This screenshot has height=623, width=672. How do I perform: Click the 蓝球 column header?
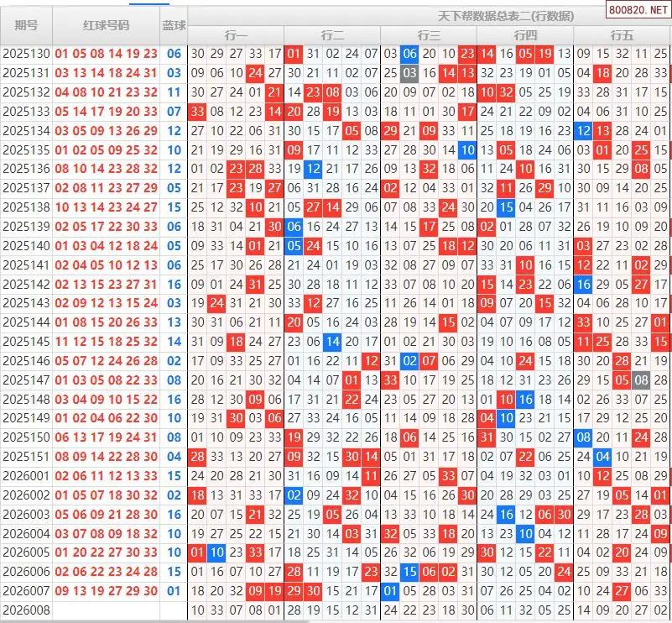(x=174, y=25)
